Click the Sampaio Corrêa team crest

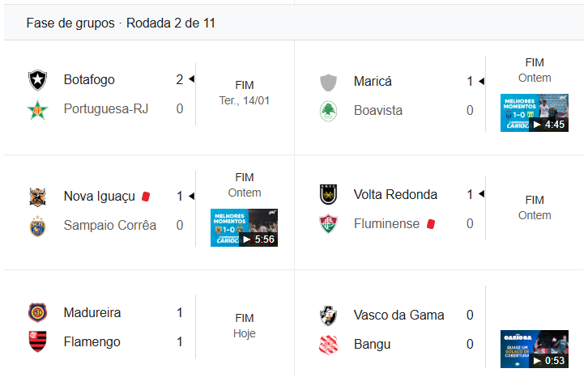(x=37, y=226)
